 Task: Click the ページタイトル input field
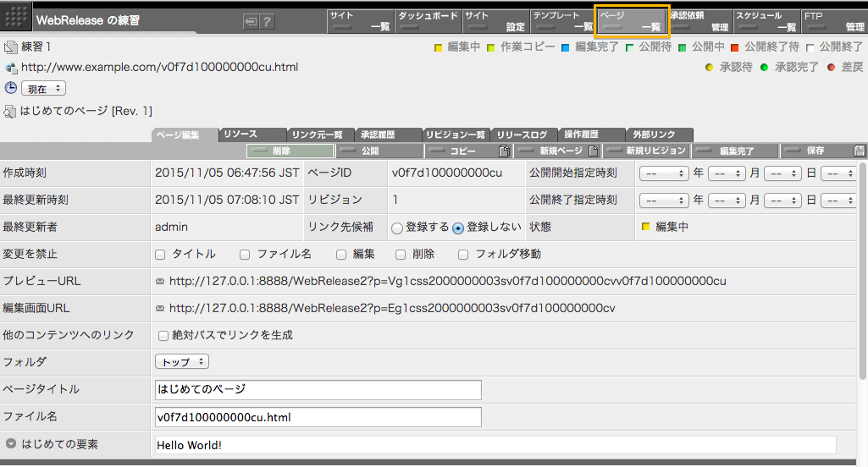click(318, 389)
